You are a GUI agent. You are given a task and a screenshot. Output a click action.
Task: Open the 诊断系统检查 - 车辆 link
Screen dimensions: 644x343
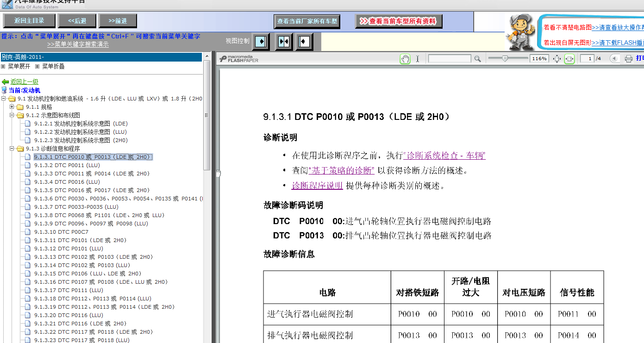444,156
